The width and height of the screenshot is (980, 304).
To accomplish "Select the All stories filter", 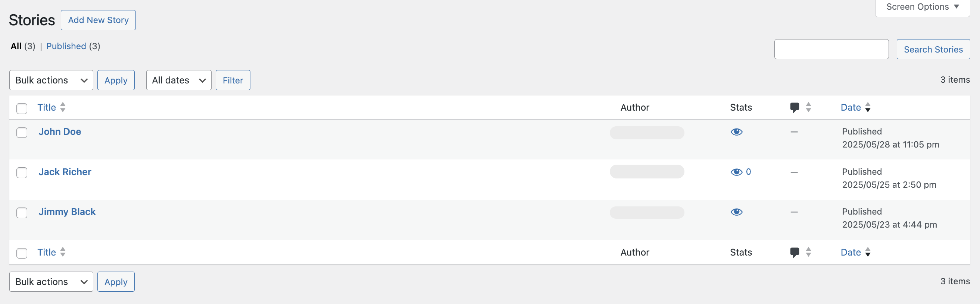I will coord(16,46).
